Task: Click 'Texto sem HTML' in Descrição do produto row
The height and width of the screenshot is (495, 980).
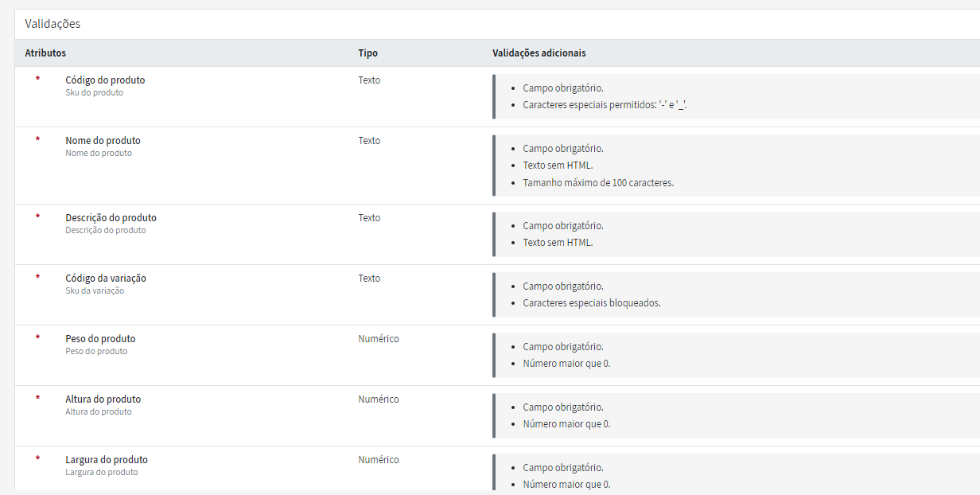Action: coord(558,243)
